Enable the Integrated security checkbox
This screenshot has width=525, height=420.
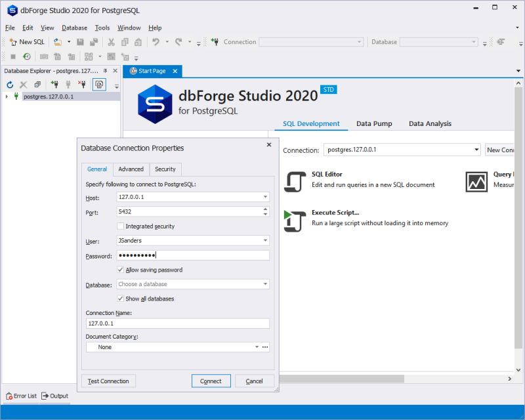[121, 226]
